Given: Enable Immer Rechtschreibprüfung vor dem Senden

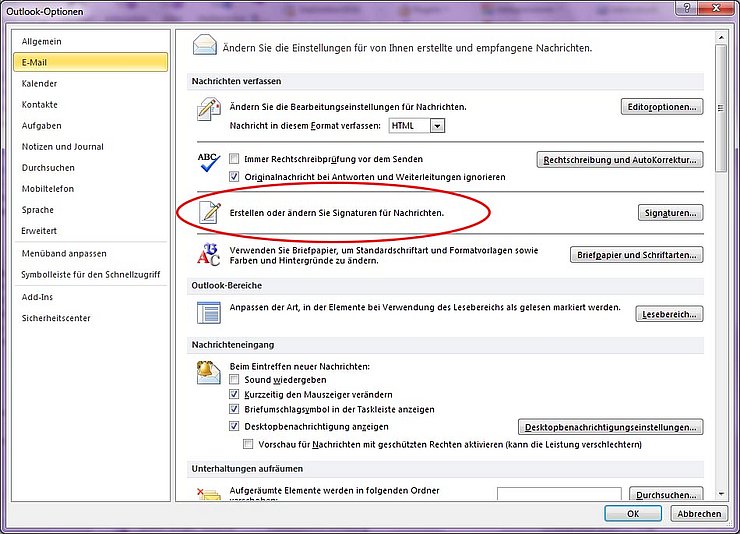Looking at the screenshot, I should point(234,159).
